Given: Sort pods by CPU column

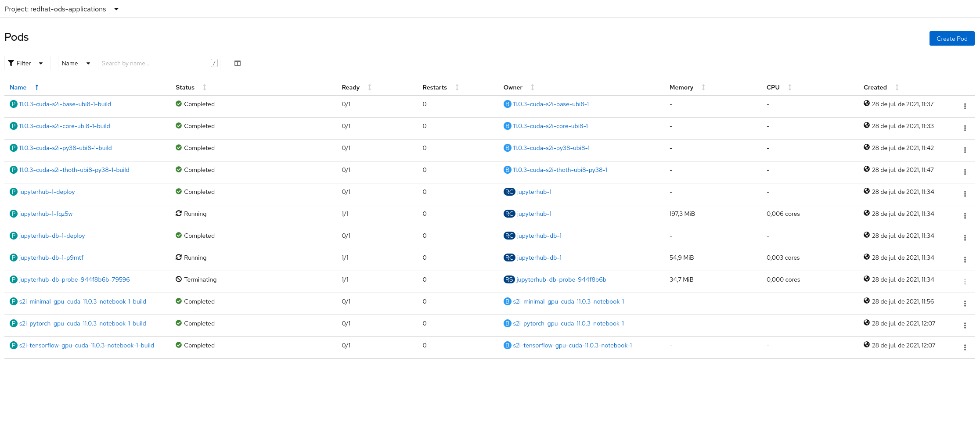Looking at the screenshot, I should coord(773,87).
